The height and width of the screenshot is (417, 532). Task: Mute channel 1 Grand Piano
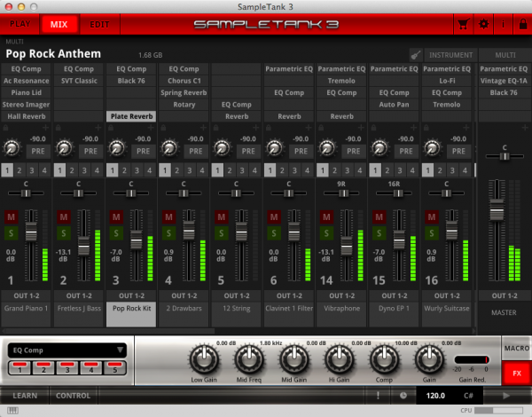(12, 216)
